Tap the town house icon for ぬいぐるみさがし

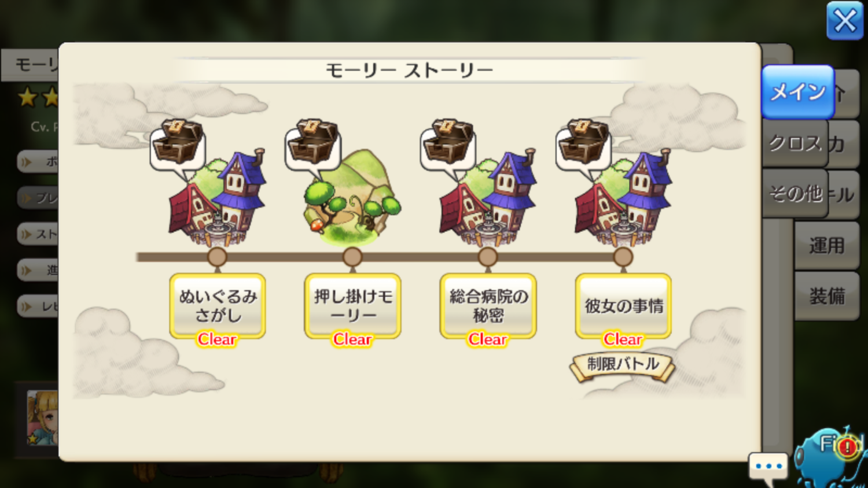click(218, 199)
